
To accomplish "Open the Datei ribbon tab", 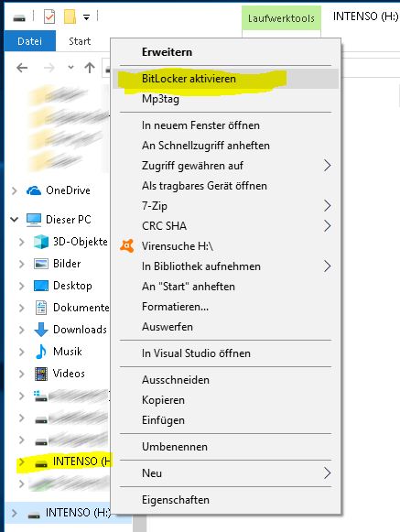I will pyautogui.click(x=30, y=41).
